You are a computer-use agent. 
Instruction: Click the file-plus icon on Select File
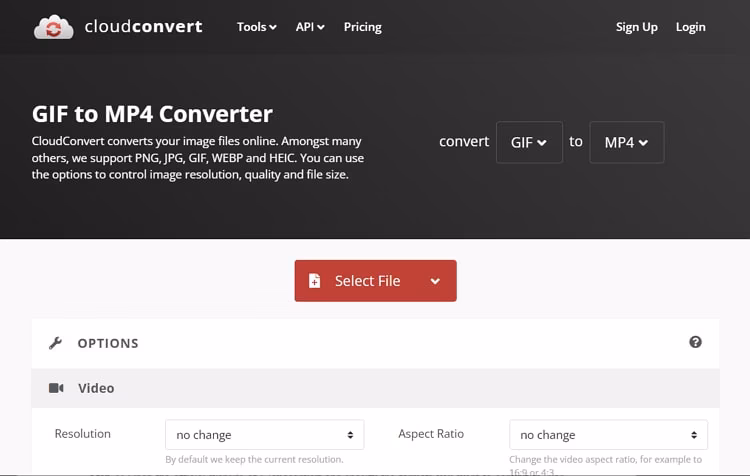(314, 281)
